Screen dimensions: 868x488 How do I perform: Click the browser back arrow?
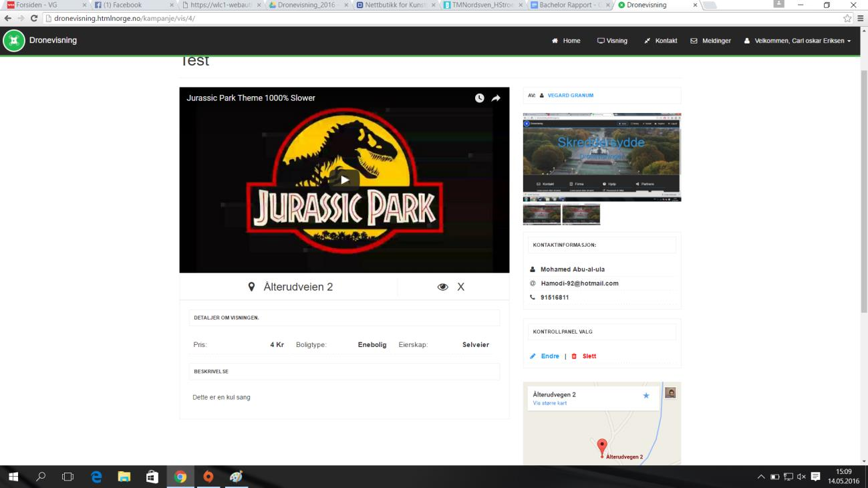pyautogui.click(x=8, y=18)
